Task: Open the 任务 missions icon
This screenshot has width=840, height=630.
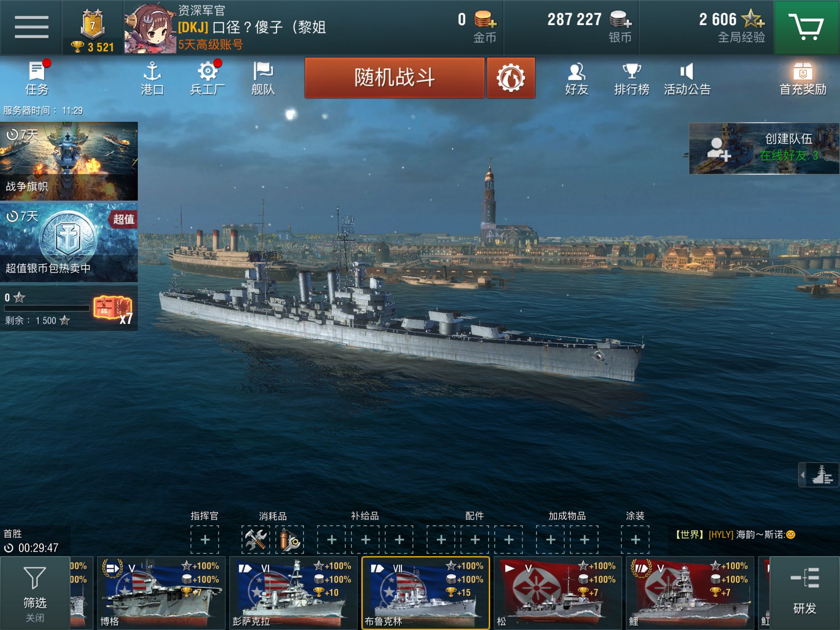Action: pos(37,78)
